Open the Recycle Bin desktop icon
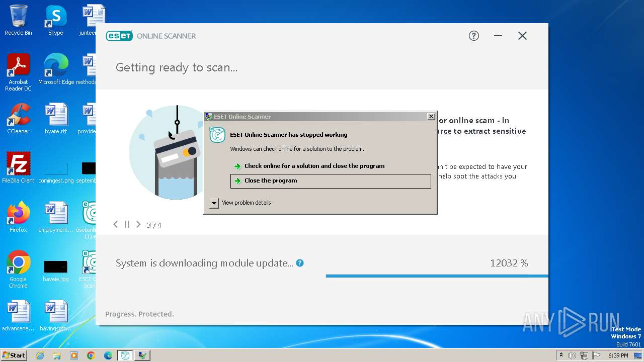Screen dimensions: 644x362 coord(18,20)
